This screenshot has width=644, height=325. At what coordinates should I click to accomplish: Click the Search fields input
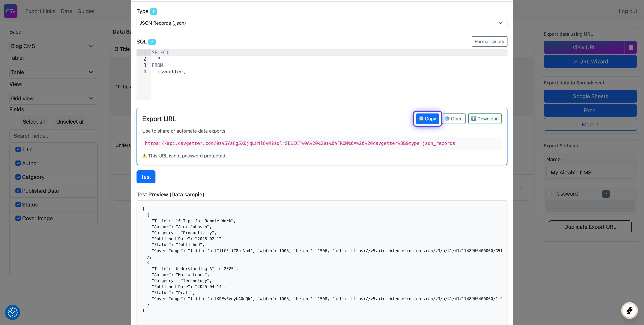coord(53,136)
